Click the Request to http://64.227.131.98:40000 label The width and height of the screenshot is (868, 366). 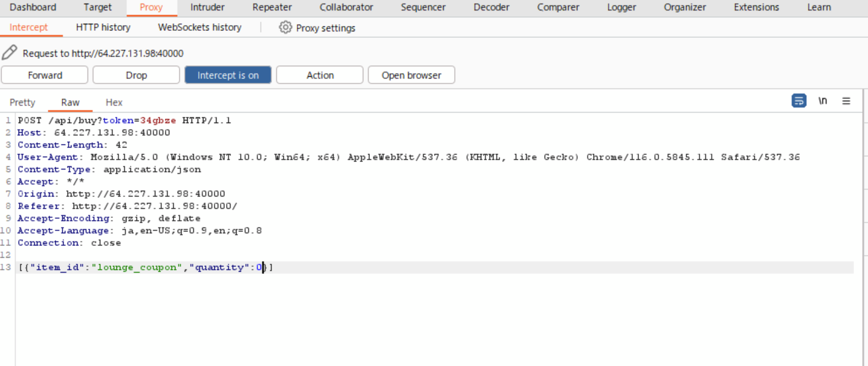click(103, 54)
